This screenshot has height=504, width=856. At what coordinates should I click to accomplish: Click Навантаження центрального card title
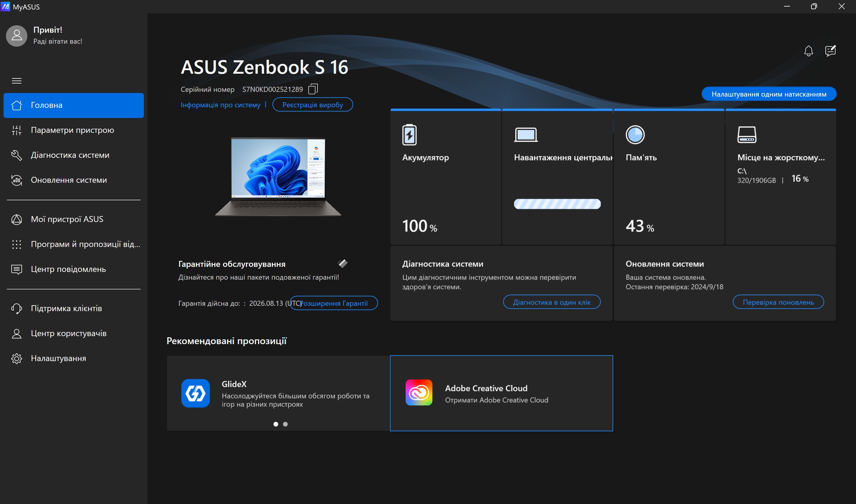(x=563, y=157)
